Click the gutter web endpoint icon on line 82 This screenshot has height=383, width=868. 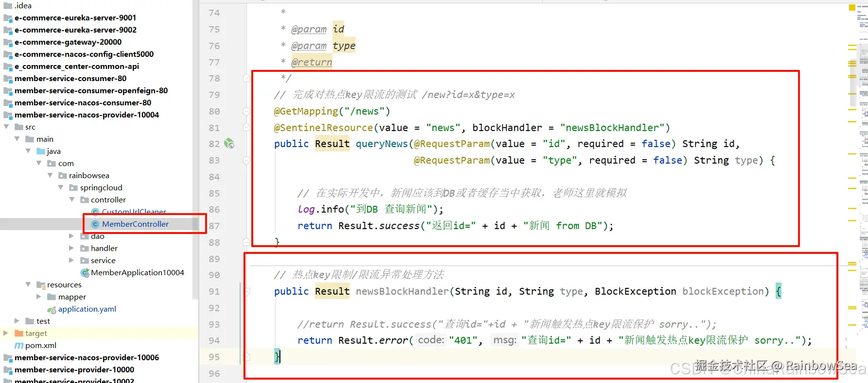[x=229, y=144]
